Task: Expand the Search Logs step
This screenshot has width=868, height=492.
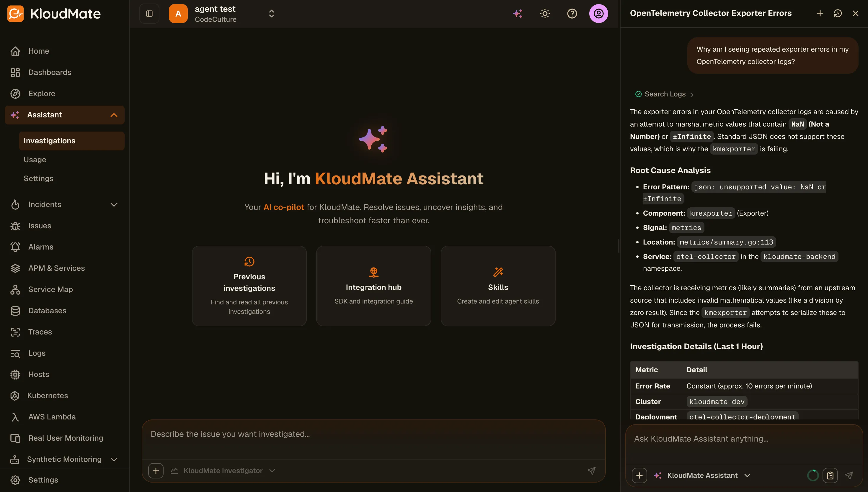Action: 665,94
